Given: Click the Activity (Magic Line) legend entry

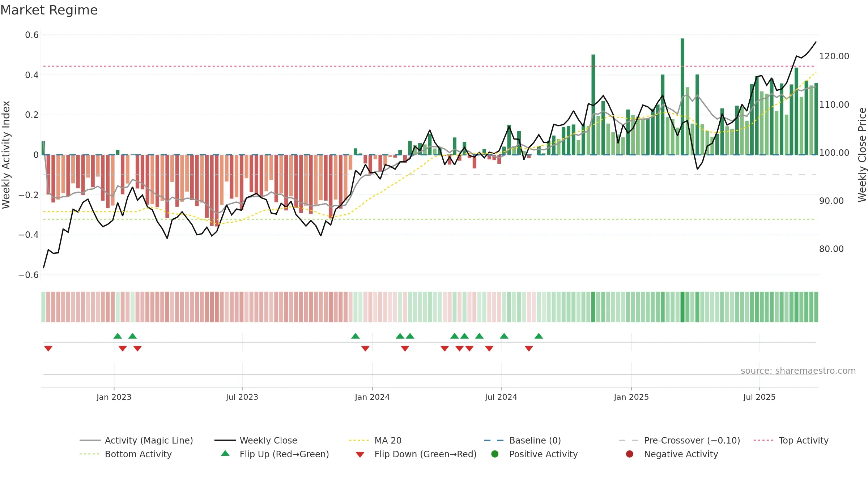Looking at the screenshot, I should tap(136, 440).
